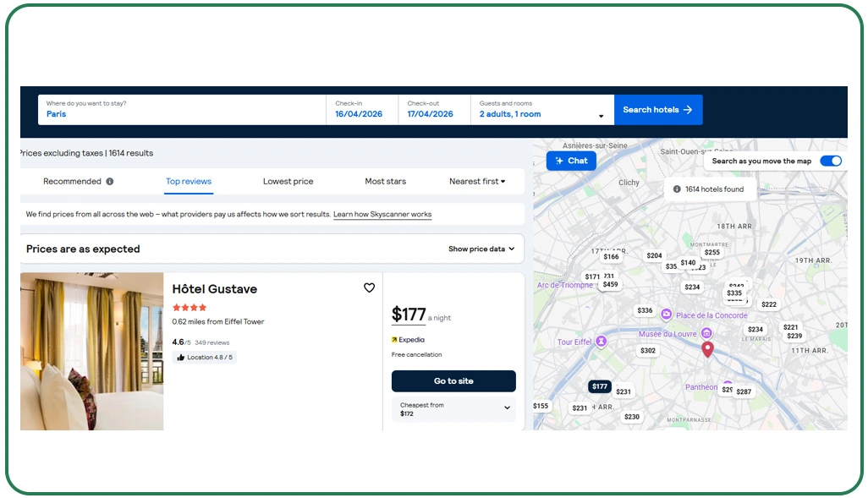The height and width of the screenshot is (498, 868).
Task: Click the Search hotels button
Action: [x=658, y=109]
